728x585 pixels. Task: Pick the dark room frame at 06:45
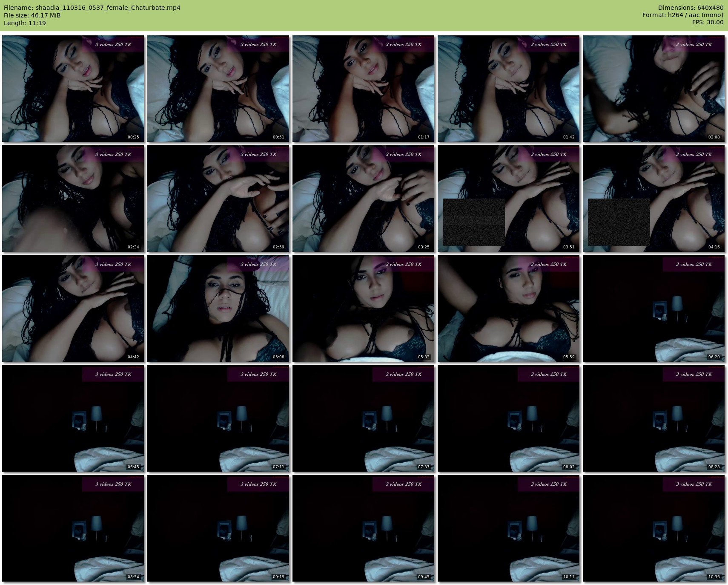tap(73, 418)
